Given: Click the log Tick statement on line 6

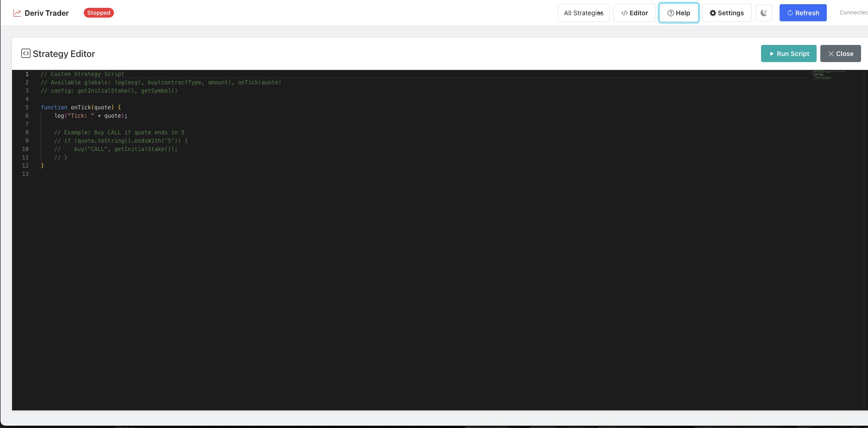Looking at the screenshot, I should pos(91,116).
